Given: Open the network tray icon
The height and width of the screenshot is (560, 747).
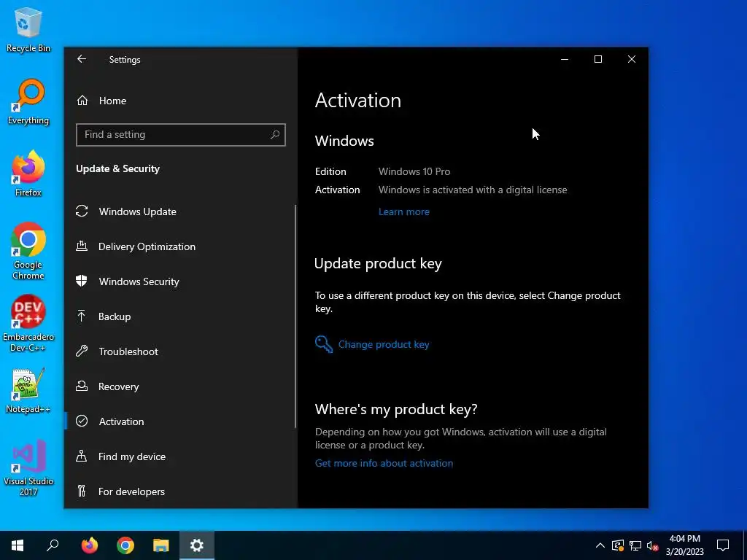Looking at the screenshot, I should 635,545.
